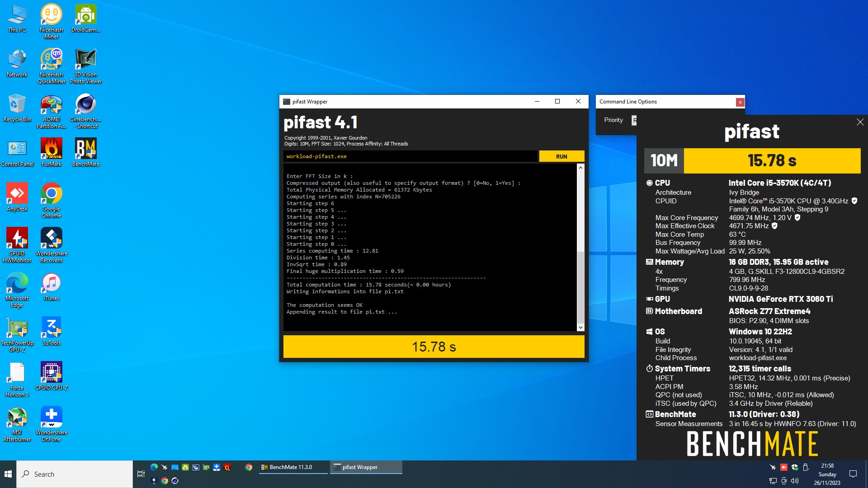Image resolution: width=868 pixels, height=488 pixels.
Task: Select the NiceHash Miner desktop icon
Action: (52, 21)
